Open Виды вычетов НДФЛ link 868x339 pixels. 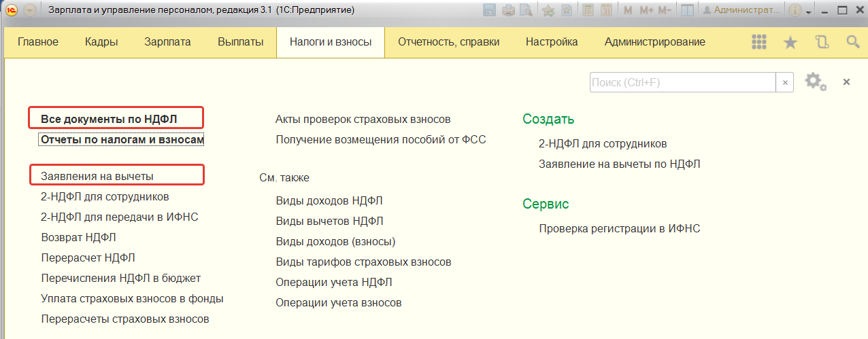(x=329, y=221)
